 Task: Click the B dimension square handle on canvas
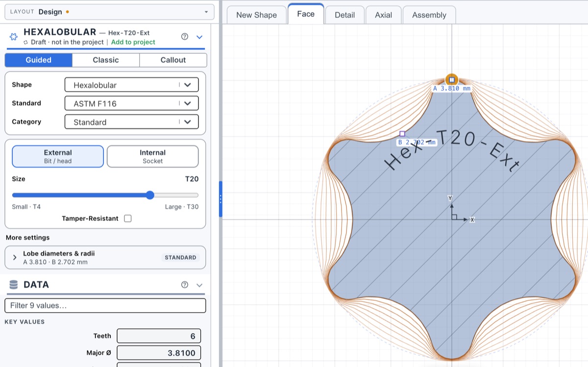pyautogui.click(x=402, y=133)
